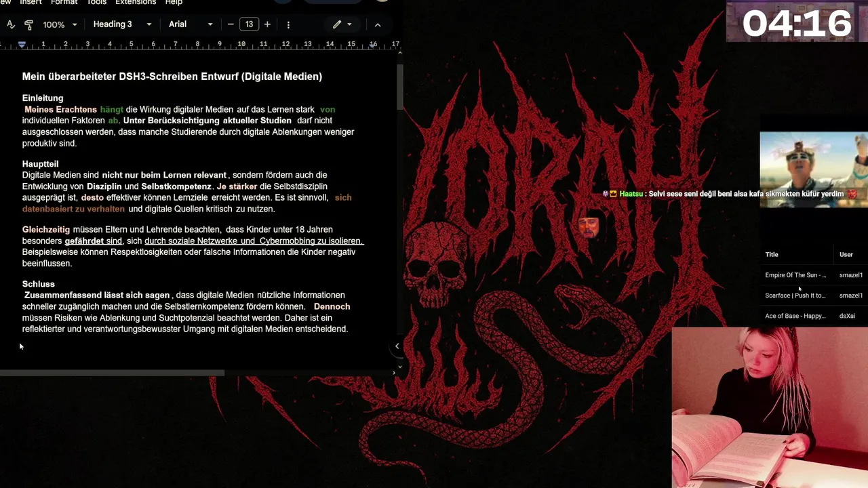Image resolution: width=868 pixels, height=488 pixels.
Task: Click the 'Hauptteil' heading
Action: pos(40,164)
